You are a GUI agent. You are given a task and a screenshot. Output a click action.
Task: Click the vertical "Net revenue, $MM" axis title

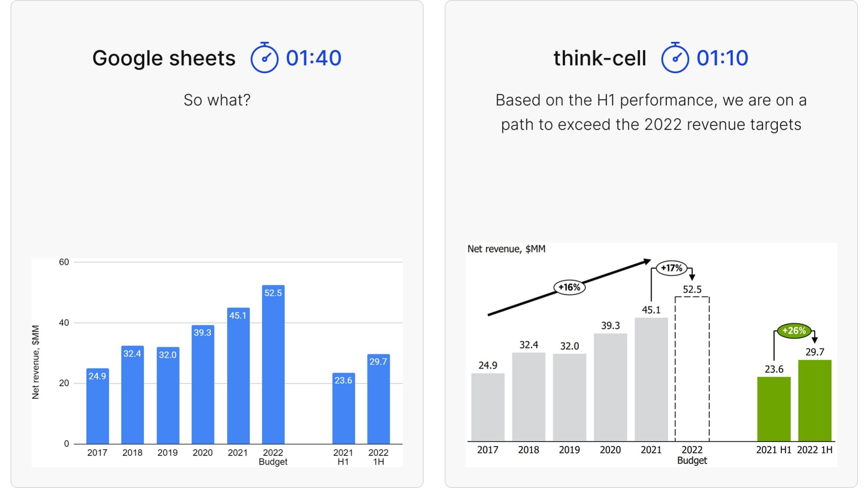click(36, 362)
